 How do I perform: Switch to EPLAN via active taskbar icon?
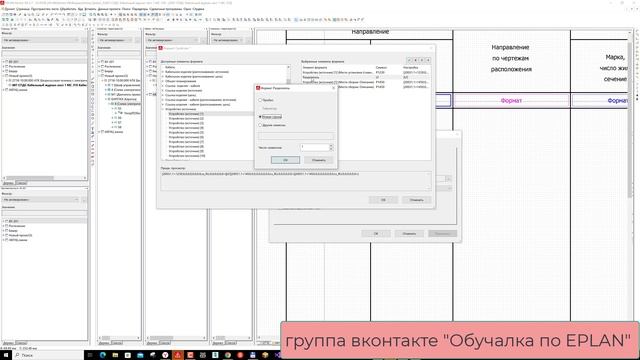178,355
